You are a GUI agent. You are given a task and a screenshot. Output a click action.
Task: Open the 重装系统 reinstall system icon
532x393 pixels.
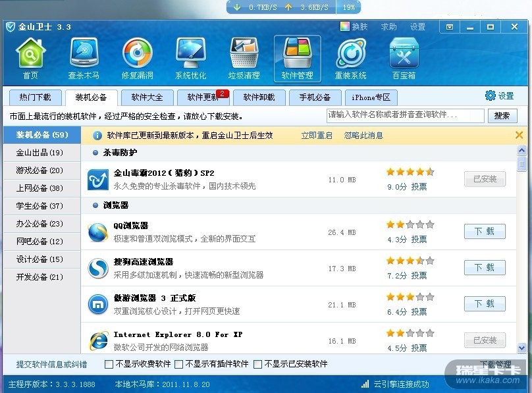(x=350, y=59)
